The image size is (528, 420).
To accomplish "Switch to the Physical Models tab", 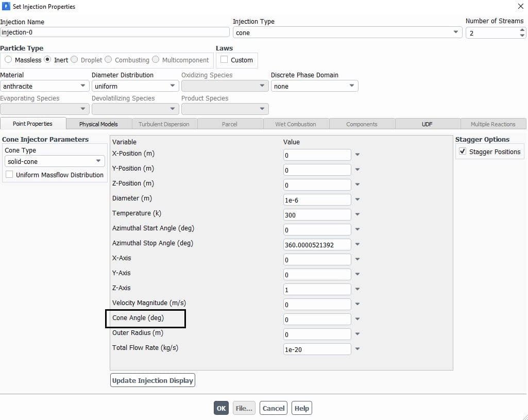I will click(98, 124).
